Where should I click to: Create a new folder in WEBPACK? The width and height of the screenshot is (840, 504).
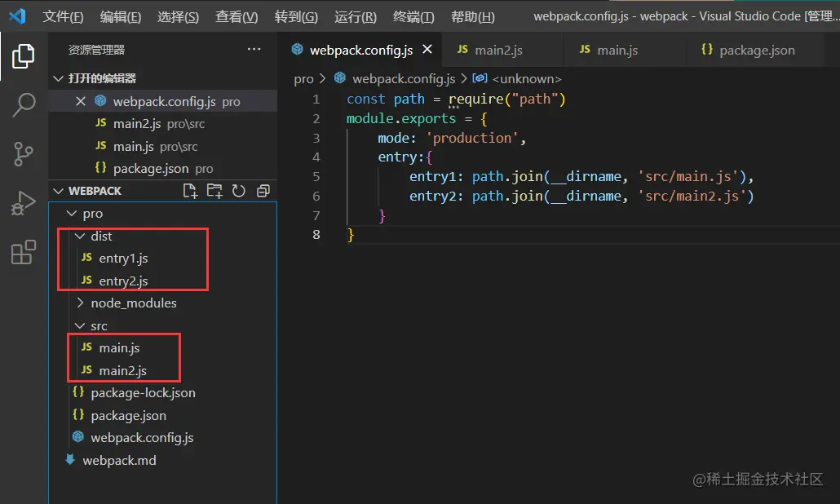pos(214,191)
